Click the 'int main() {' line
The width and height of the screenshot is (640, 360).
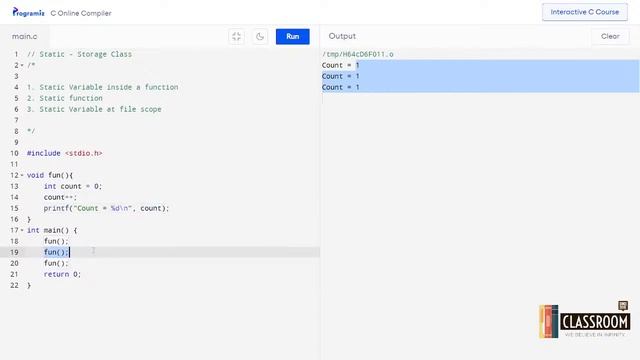[52, 230]
